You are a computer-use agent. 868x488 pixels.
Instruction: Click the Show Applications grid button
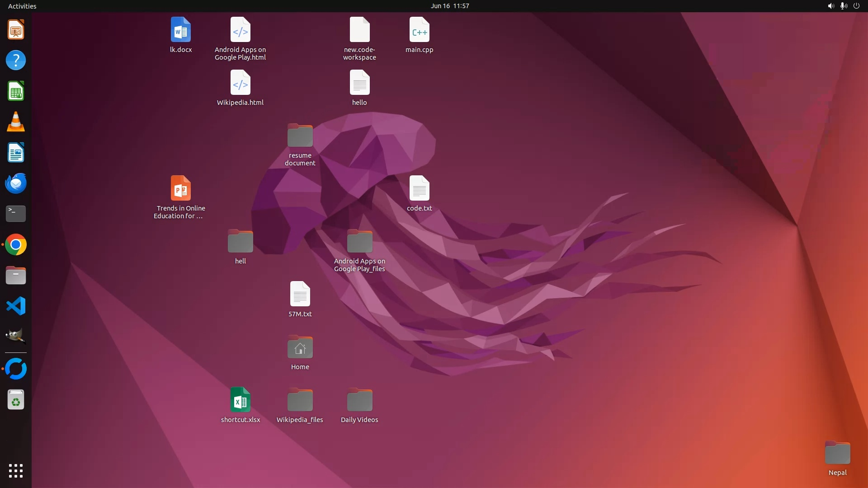click(16, 470)
